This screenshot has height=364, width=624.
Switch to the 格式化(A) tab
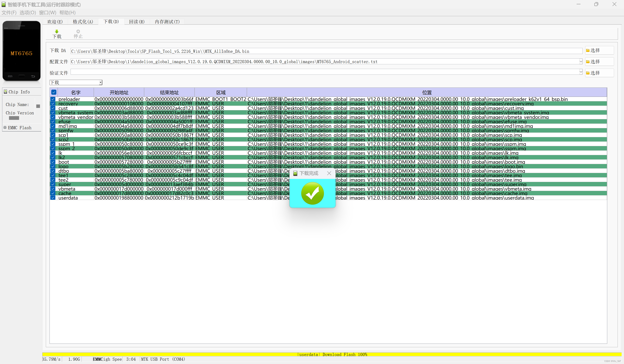(x=83, y=22)
